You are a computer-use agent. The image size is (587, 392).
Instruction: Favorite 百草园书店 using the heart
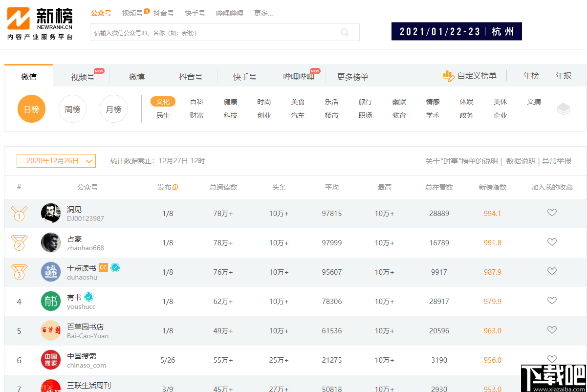552,330
